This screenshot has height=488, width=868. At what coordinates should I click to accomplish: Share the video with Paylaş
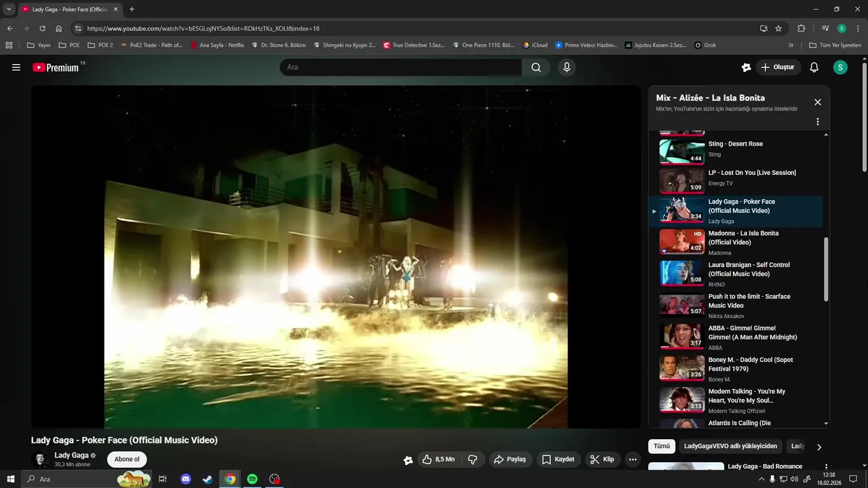click(x=510, y=460)
